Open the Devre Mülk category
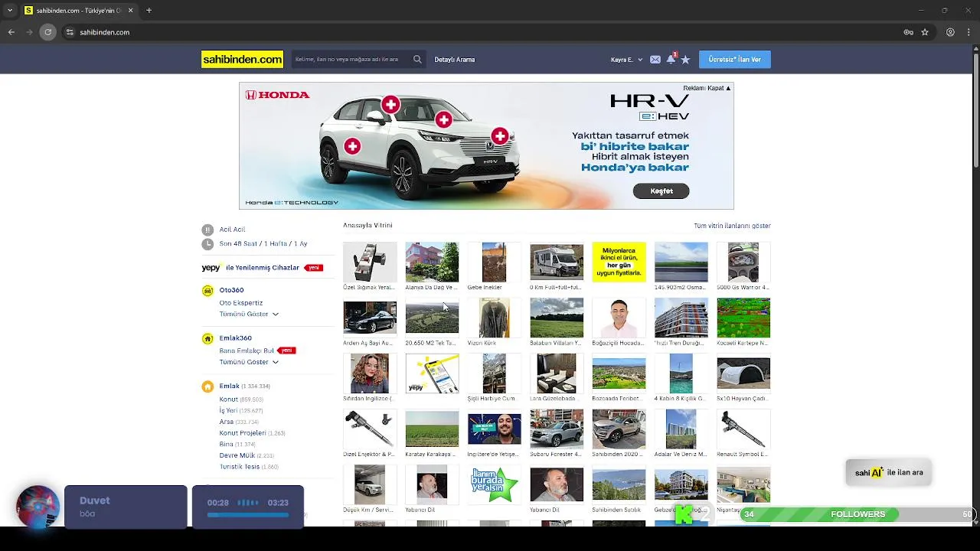The height and width of the screenshot is (551, 980). pos(237,455)
